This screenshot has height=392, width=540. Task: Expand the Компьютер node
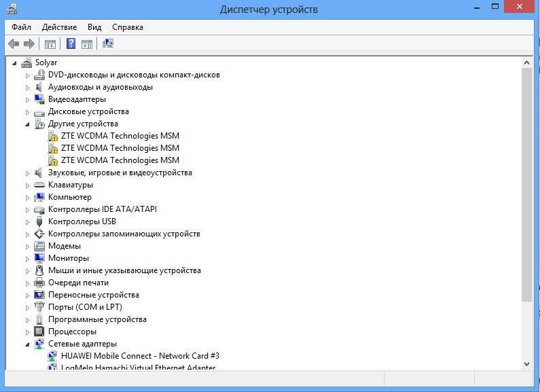(28, 198)
